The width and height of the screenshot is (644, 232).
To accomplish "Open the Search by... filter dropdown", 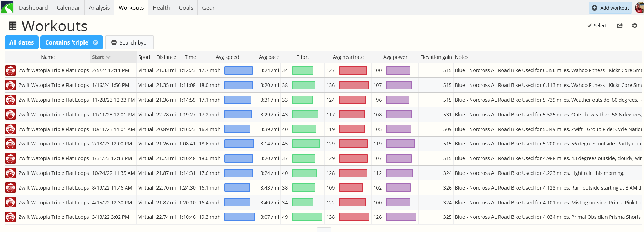I will tap(129, 42).
